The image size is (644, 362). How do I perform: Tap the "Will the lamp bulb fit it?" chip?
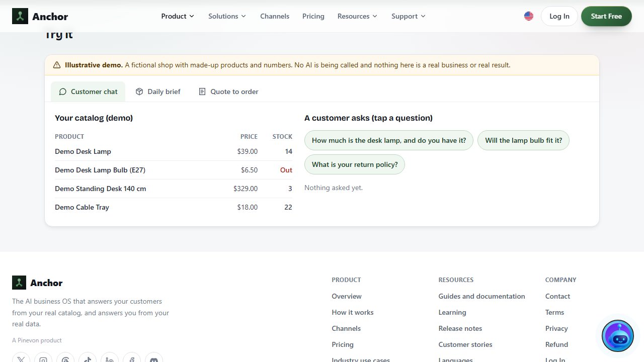pos(523,140)
